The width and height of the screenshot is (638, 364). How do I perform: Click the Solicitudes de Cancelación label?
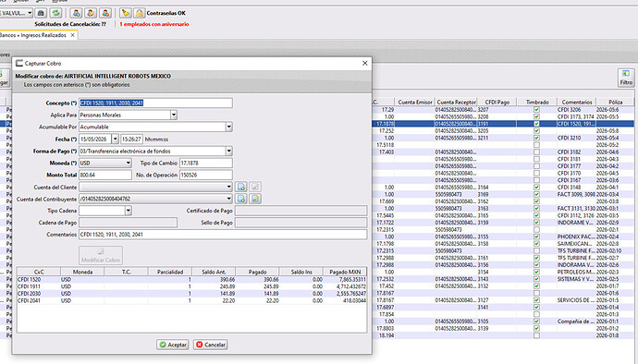pyautogui.click(x=70, y=24)
